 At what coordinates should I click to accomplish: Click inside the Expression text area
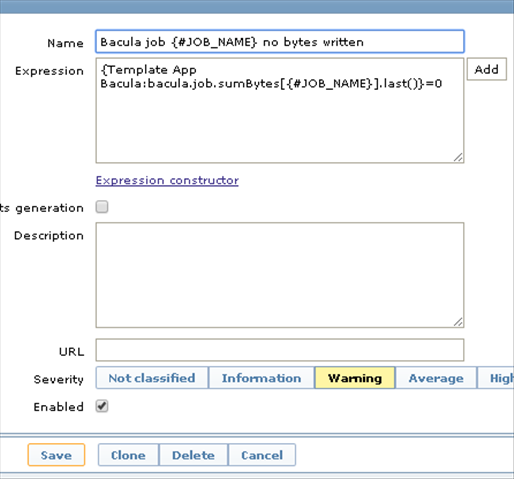[x=280, y=110]
